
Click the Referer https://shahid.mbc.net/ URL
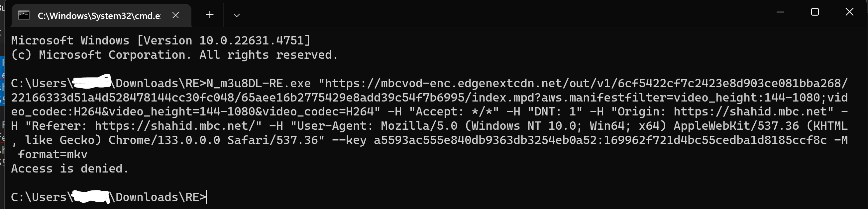[x=177, y=126]
